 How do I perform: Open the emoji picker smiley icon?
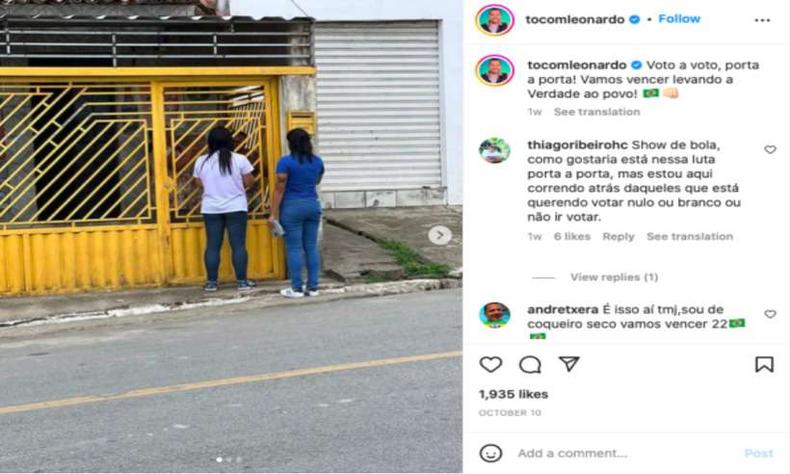[491, 453]
